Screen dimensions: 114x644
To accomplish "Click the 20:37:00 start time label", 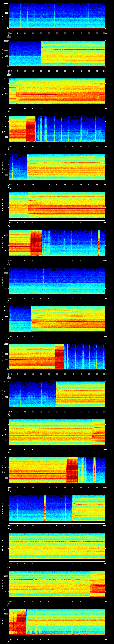I will pyautogui.click(x=9, y=601).
